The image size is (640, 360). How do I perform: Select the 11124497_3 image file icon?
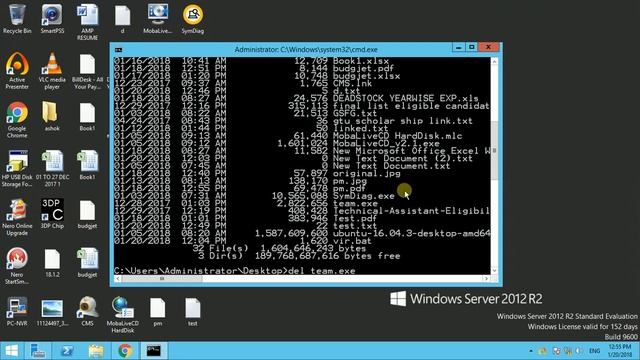pos(52,312)
